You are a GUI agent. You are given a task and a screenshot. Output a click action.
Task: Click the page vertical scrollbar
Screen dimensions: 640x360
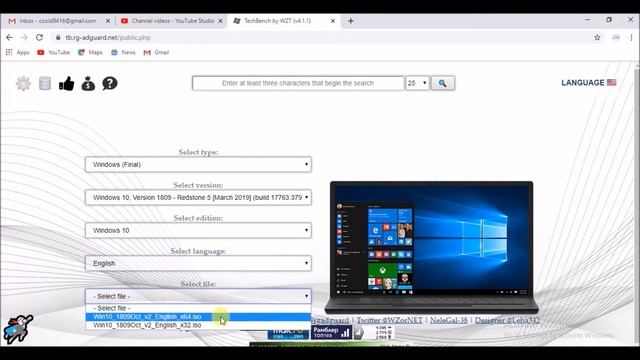pos(637,204)
